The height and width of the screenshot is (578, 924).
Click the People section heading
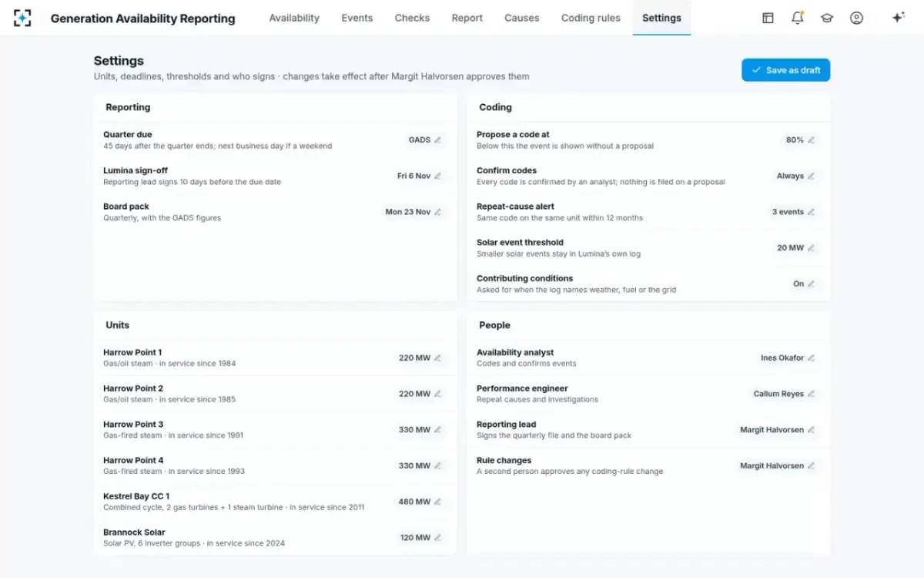pos(494,325)
